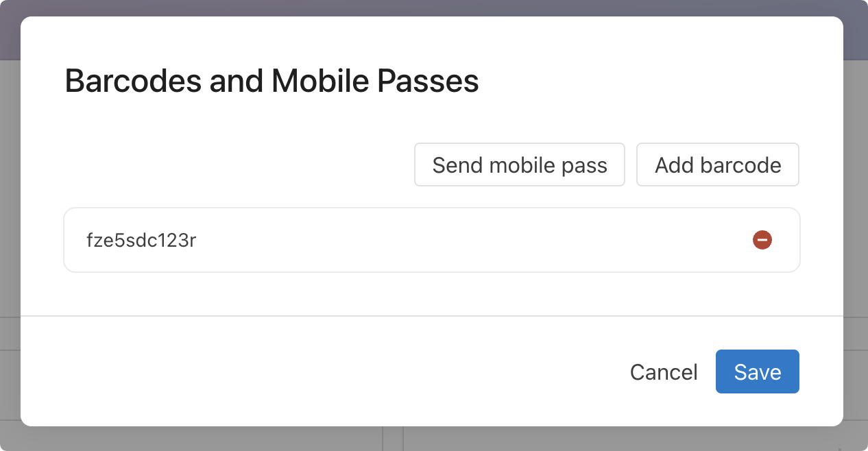Dismiss the dialog via Cancel
Image resolution: width=868 pixels, height=451 pixels.
[x=664, y=372]
